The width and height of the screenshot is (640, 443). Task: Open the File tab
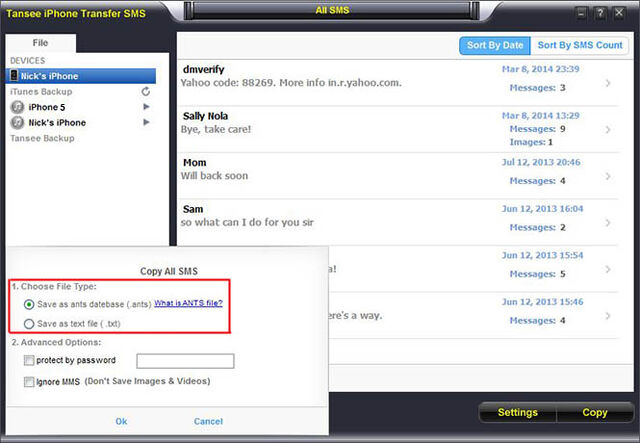click(x=40, y=43)
